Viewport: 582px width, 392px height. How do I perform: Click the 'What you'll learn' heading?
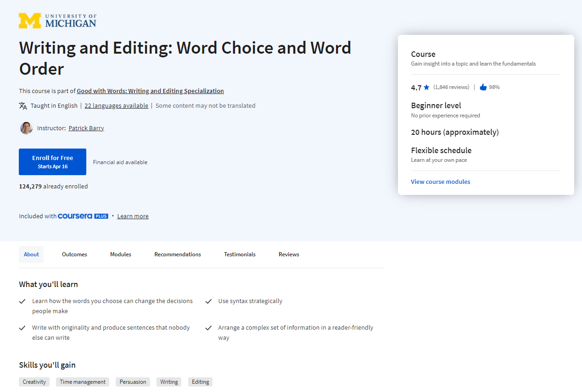[48, 285]
